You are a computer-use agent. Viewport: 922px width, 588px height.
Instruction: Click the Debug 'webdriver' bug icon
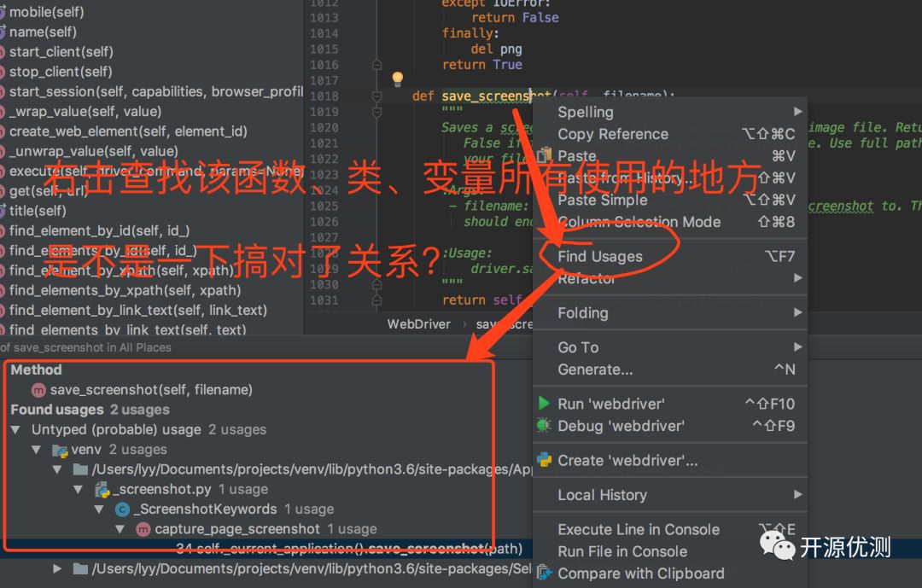click(x=545, y=425)
